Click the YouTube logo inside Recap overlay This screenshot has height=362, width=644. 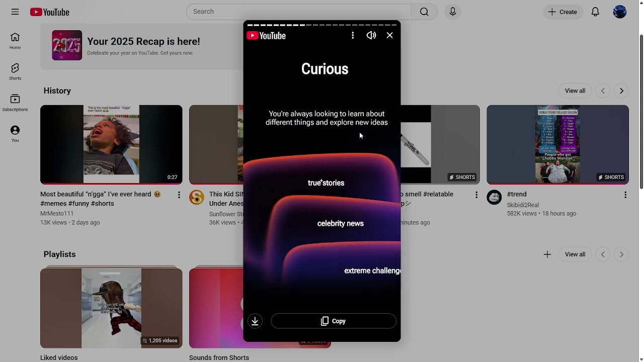pos(266,36)
